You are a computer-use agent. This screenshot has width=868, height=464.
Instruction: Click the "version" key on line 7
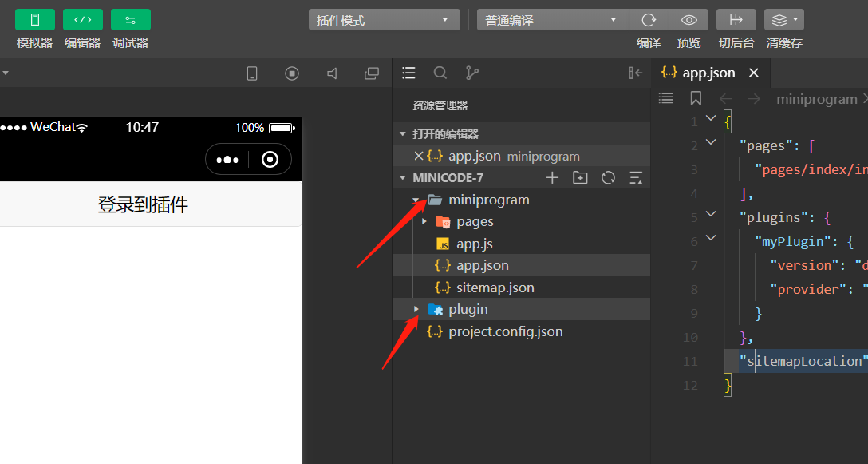click(x=805, y=265)
